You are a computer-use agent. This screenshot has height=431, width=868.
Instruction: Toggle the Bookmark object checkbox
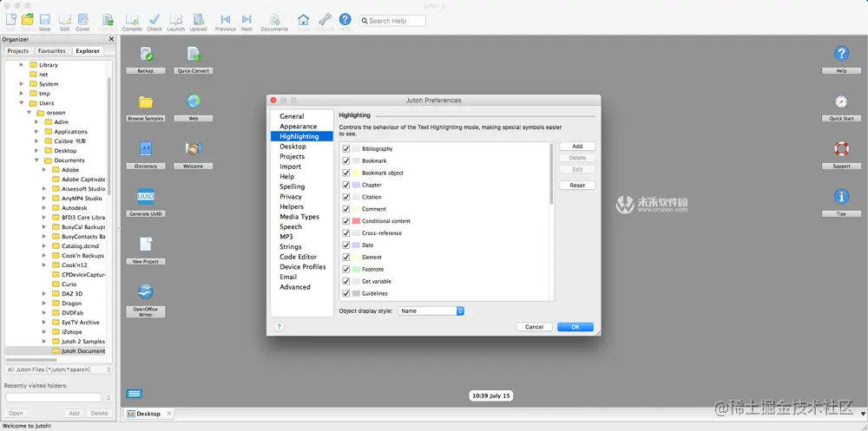point(346,173)
